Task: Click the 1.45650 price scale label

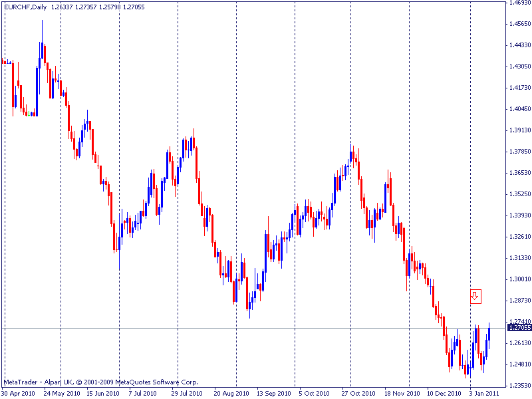Action: click(519, 24)
